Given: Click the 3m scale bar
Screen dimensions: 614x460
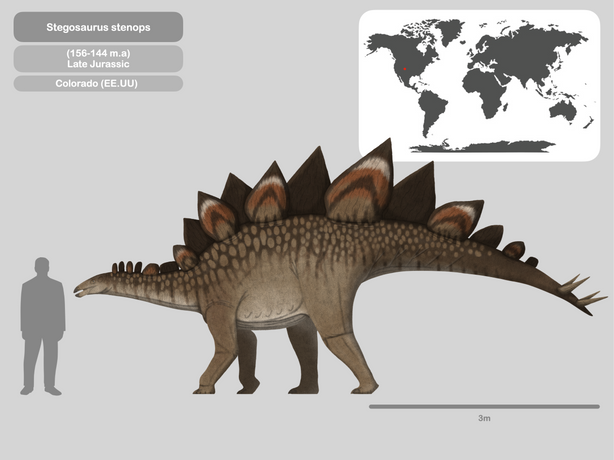Looking at the screenshot, I should (x=484, y=407).
